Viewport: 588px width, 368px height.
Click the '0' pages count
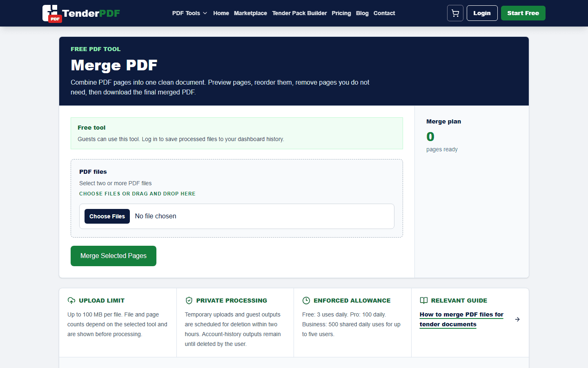pos(430,137)
